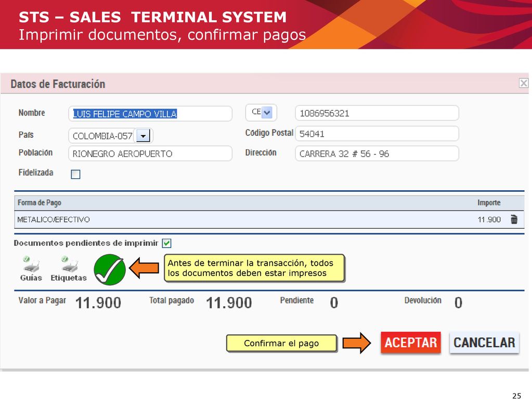This screenshot has height=407, width=532.
Task: Open the CE document type dropdown
Action: [267, 112]
